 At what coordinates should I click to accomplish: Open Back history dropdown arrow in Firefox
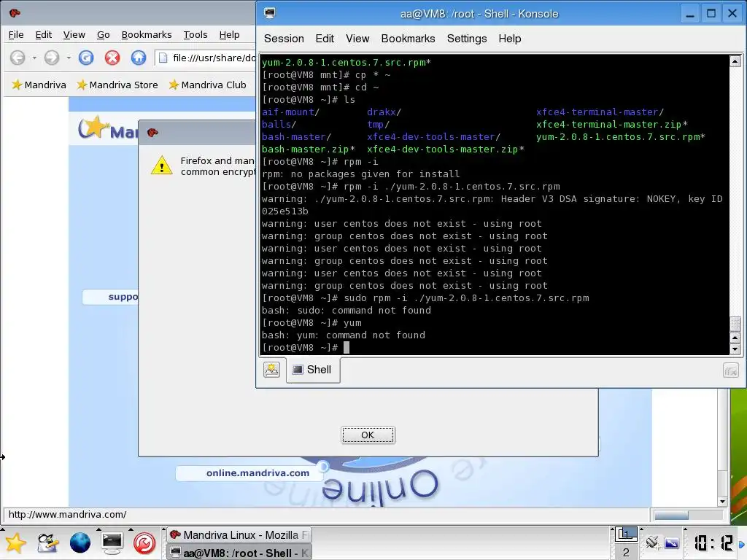(34, 58)
